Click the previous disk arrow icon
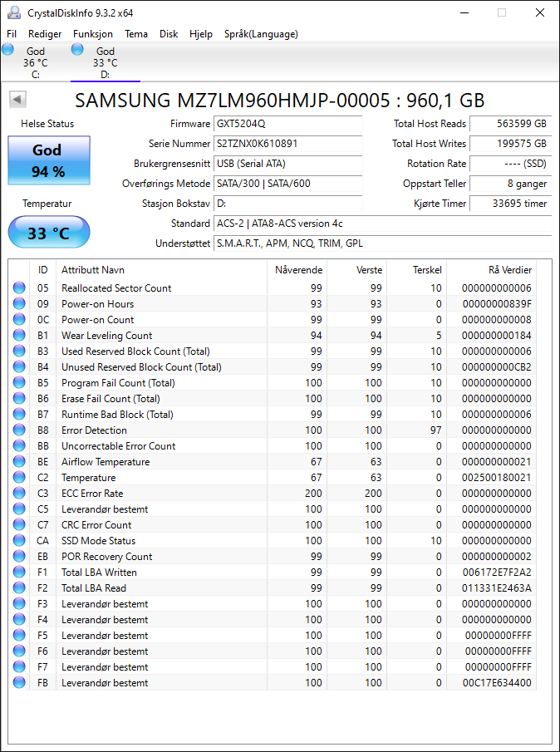This screenshot has height=752, width=560. 17,99
